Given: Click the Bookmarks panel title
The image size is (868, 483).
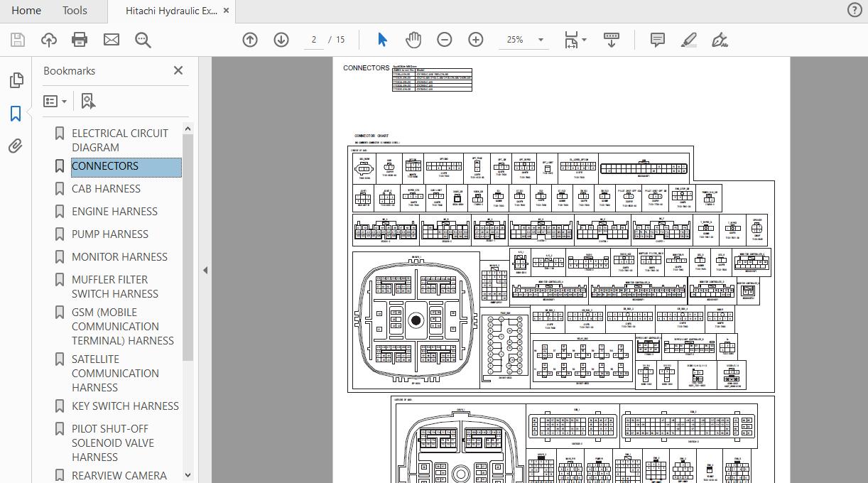Looking at the screenshot, I should (x=69, y=71).
